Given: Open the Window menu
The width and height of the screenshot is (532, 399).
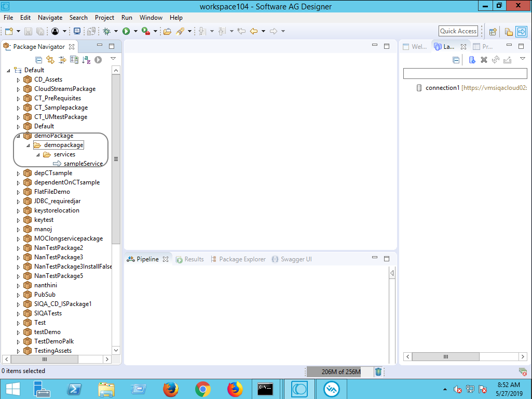Looking at the screenshot, I should [151, 18].
